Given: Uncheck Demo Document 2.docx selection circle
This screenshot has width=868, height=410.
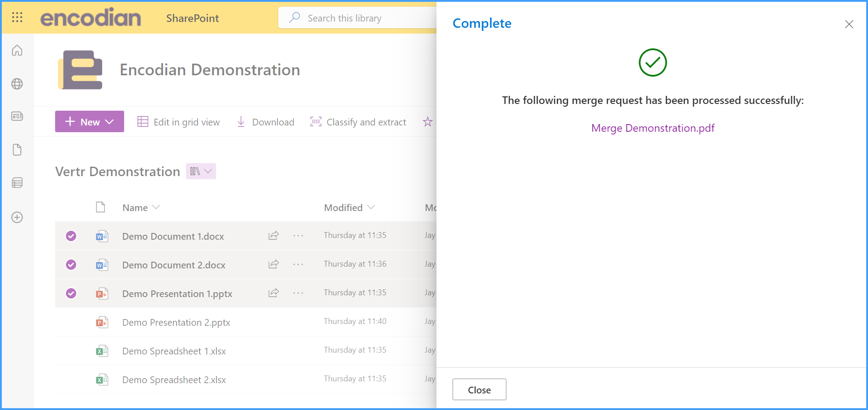Looking at the screenshot, I should tap(71, 265).
